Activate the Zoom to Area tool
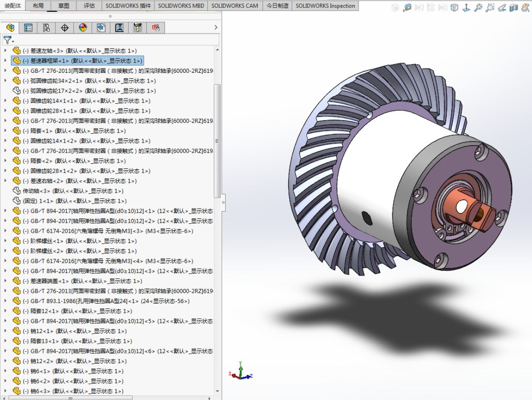 pyautogui.click(x=490, y=7)
